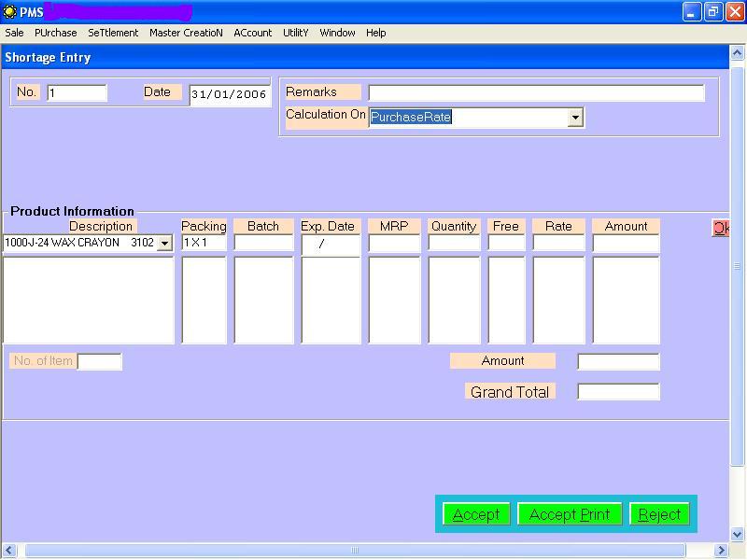Restore down the PMS window
This screenshot has width=747, height=560.
(x=713, y=12)
